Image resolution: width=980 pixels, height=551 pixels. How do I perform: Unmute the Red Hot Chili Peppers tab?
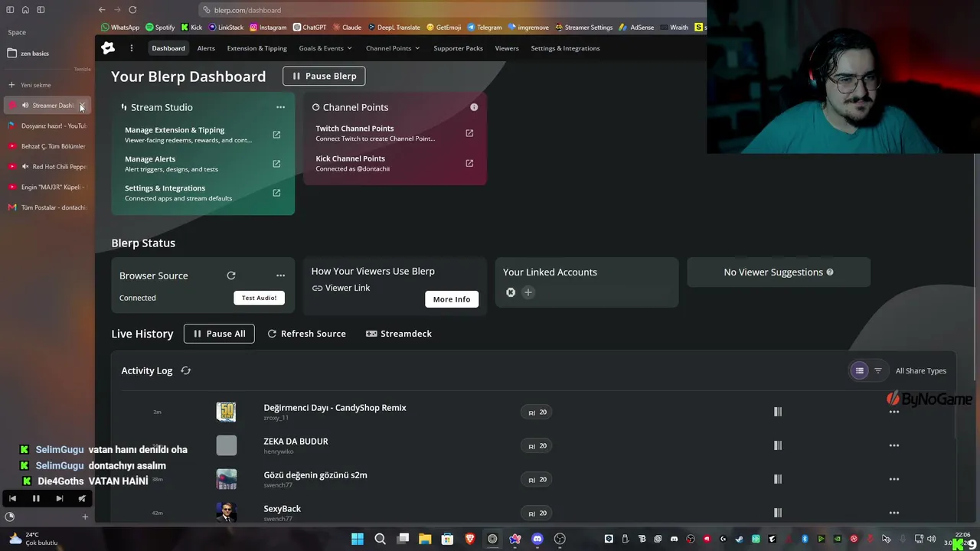pos(25,167)
